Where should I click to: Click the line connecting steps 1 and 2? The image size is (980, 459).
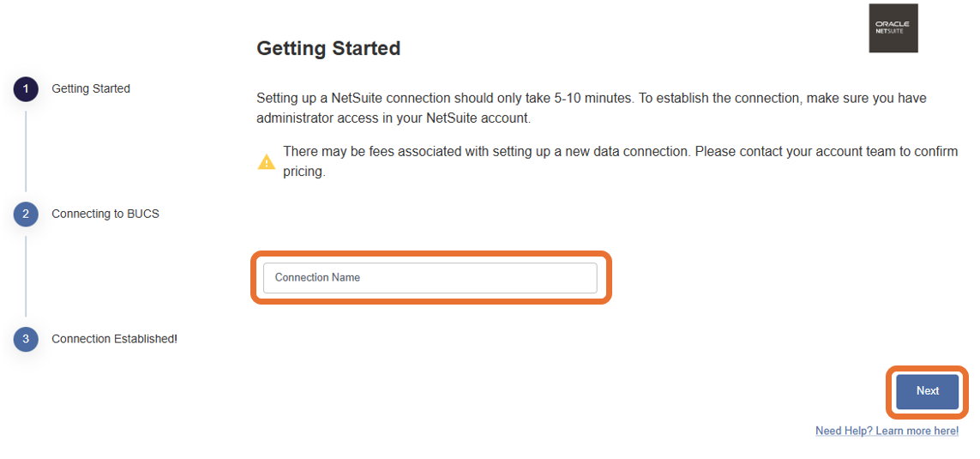[26, 152]
